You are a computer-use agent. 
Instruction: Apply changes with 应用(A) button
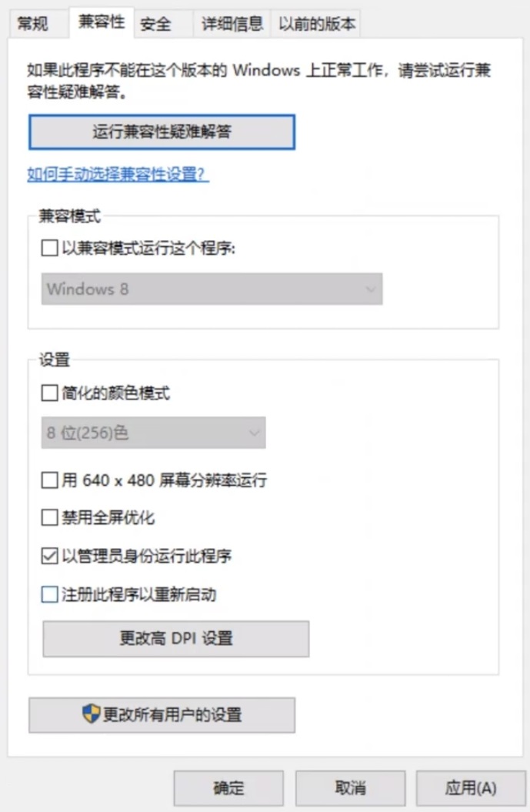coord(471,788)
